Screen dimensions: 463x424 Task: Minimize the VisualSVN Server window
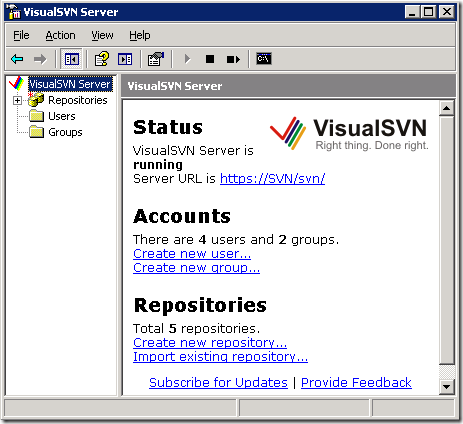click(412, 12)
